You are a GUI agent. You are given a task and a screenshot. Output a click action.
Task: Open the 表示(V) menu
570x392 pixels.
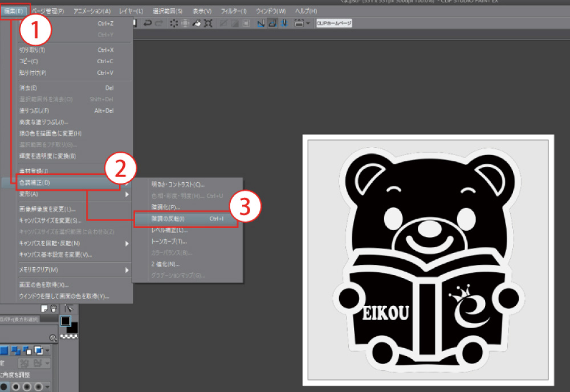202,11
